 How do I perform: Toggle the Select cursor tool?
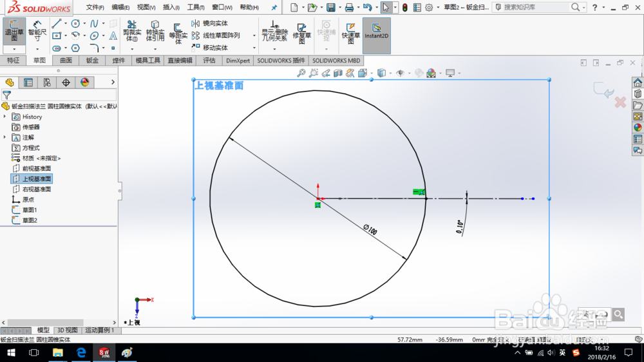pos(386,7)
